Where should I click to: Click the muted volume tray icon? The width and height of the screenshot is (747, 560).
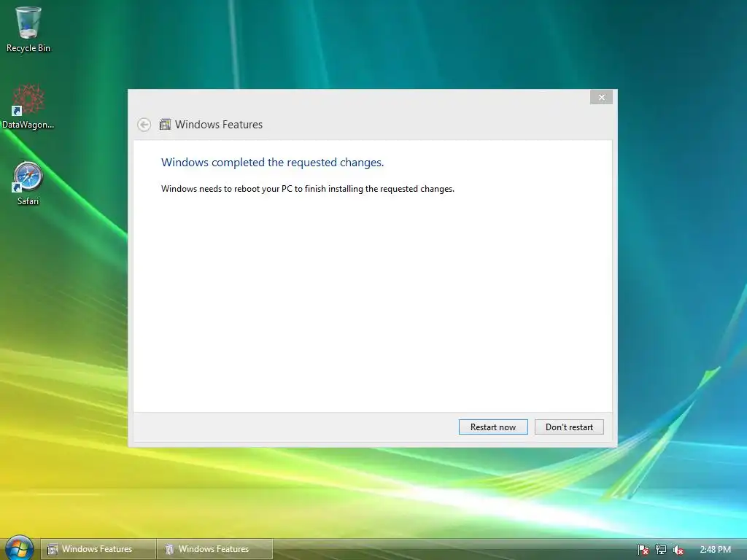coord(678,550)
